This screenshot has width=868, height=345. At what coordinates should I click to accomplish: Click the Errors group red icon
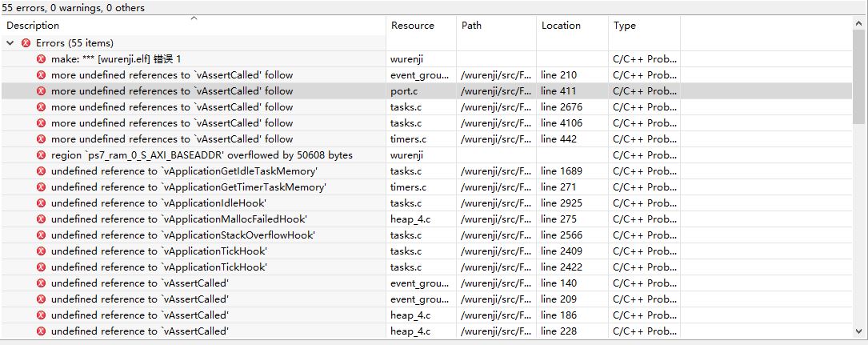pyautogui.click(x=26, y=42)
